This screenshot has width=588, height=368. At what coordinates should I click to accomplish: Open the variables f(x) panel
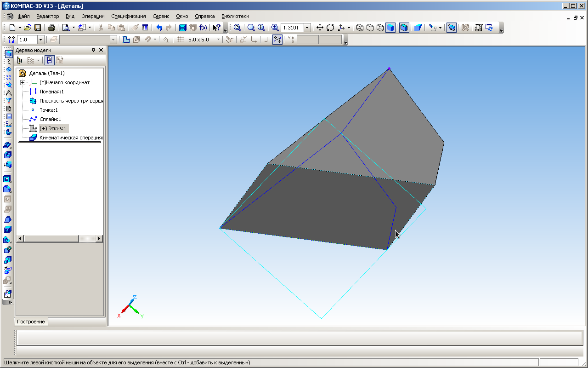click(x=203, y=28)
